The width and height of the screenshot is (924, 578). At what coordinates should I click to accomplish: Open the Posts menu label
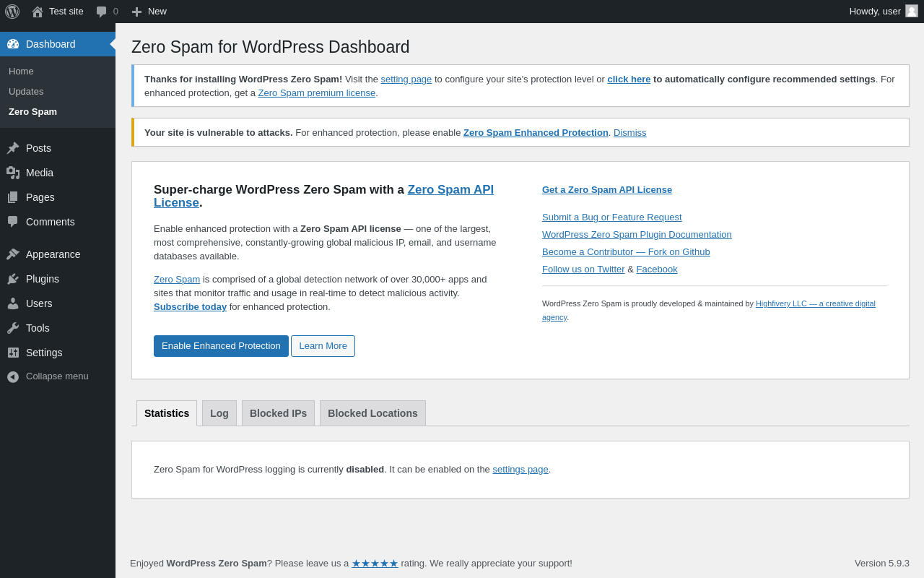(38, 148)
